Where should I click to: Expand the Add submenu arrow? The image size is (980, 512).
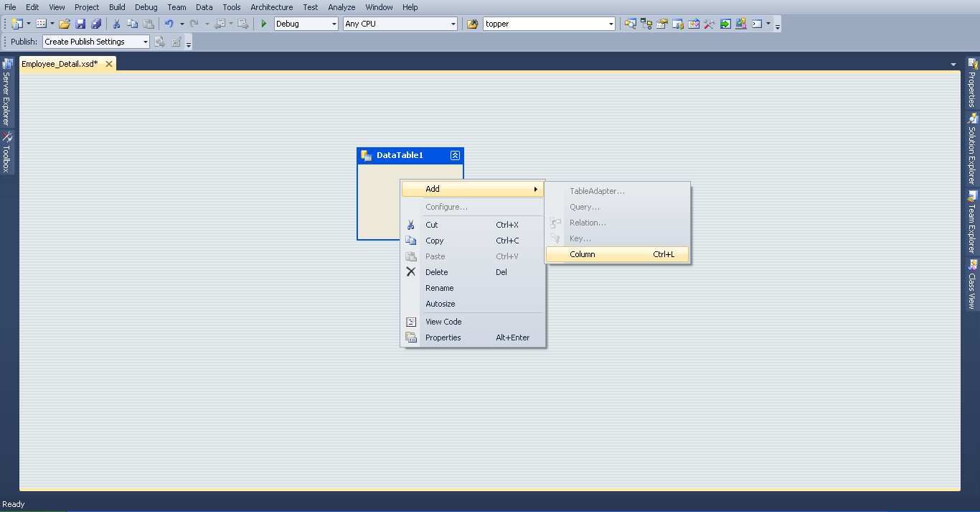coord(535,189)
